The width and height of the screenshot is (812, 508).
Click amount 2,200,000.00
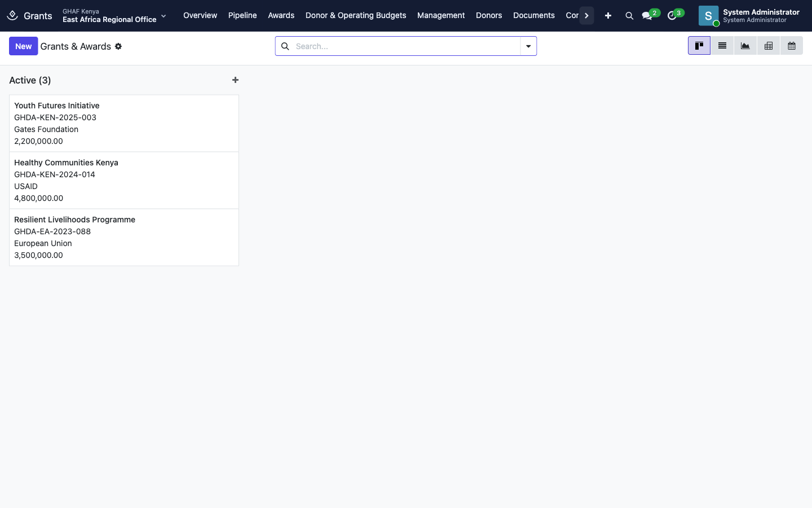tap(38, 141)
